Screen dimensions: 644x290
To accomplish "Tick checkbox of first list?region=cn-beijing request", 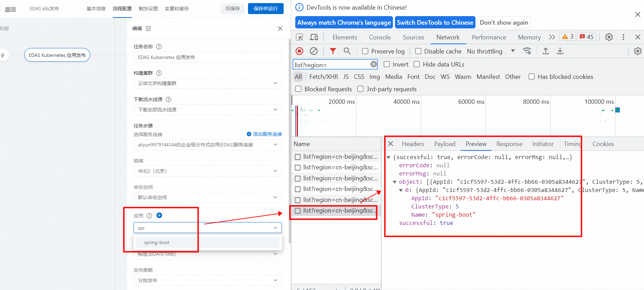I will tap(298, 157).
